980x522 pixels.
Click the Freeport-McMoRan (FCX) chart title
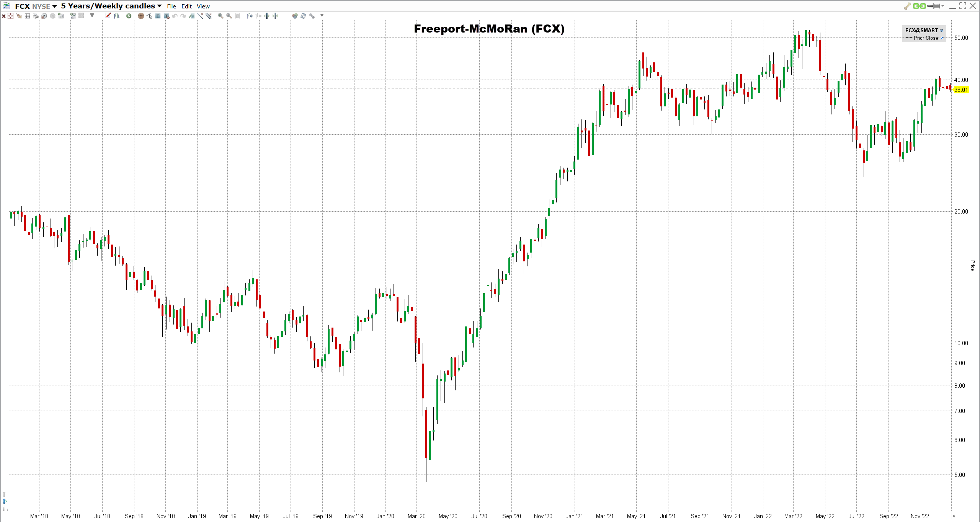[x=489, y=29]
